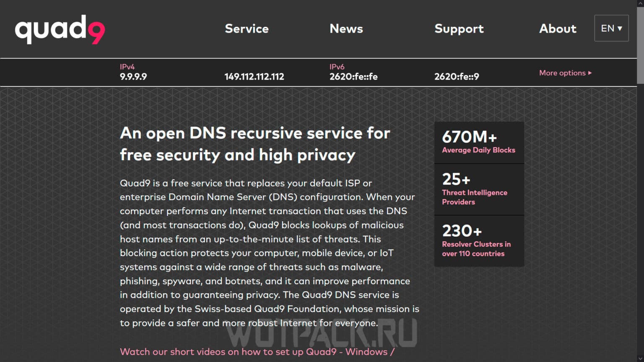The width and height of the screenshot is (644, 362).
Task: Open the Support menu
Action: (459, 28)
